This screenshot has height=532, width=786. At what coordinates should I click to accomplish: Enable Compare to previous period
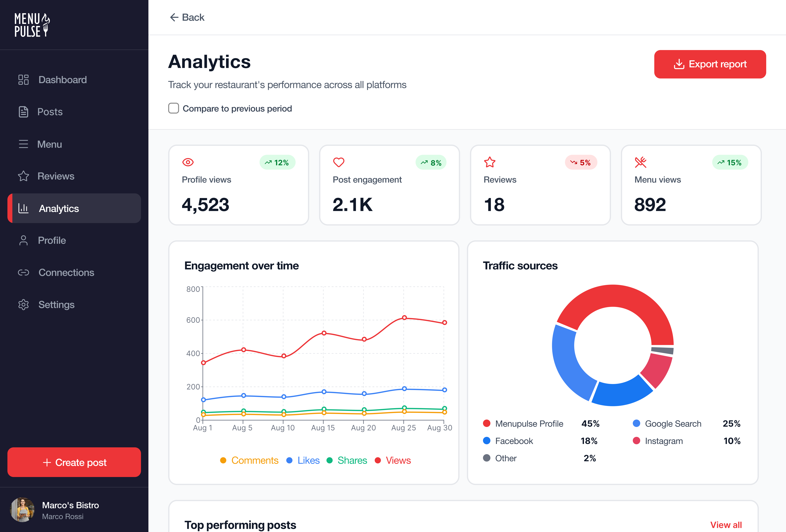173,108
